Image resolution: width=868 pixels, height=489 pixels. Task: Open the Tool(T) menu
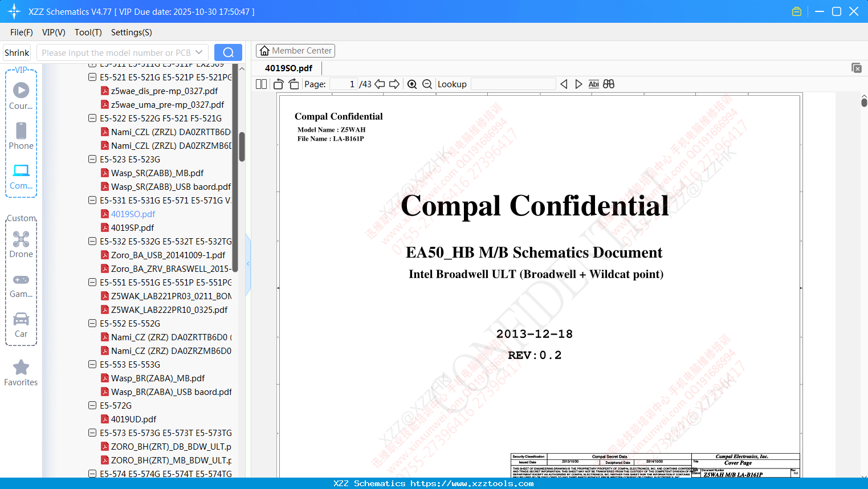point(88,32)
